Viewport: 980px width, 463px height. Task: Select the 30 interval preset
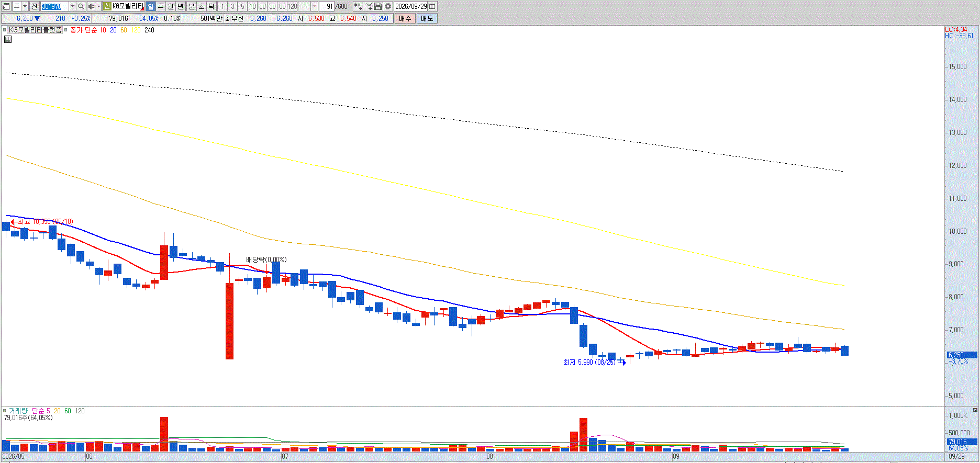click(x=272, y=6)
